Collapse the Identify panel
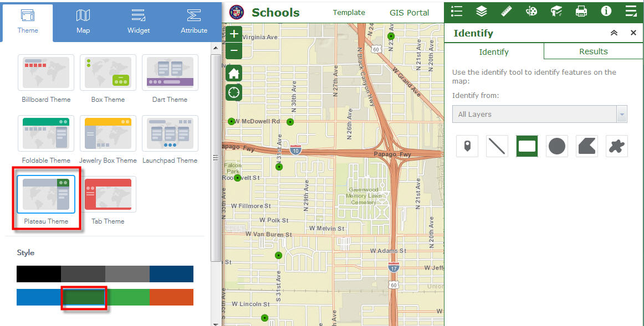This screenshot has width=644, height=326. click(614, 33)
